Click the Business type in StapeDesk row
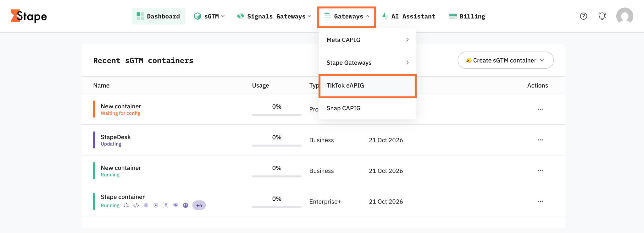 [x=321, y=140]
